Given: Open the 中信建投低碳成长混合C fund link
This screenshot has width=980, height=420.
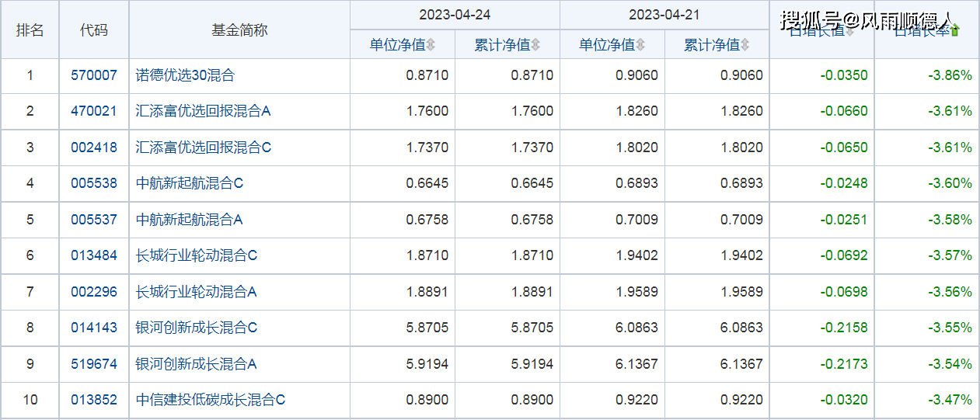Looking at the screenshot, I should pyautogui.click(x=211, y=400).
